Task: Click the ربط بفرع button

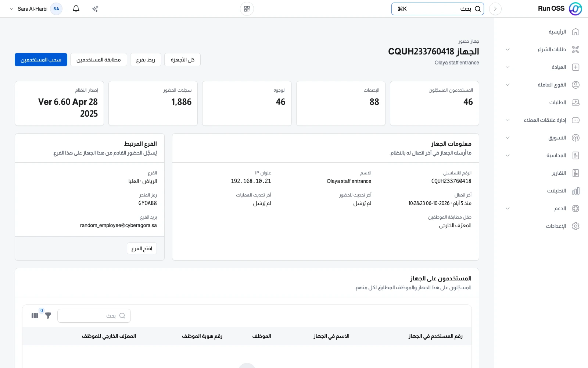Action: [x=146, y=60]
